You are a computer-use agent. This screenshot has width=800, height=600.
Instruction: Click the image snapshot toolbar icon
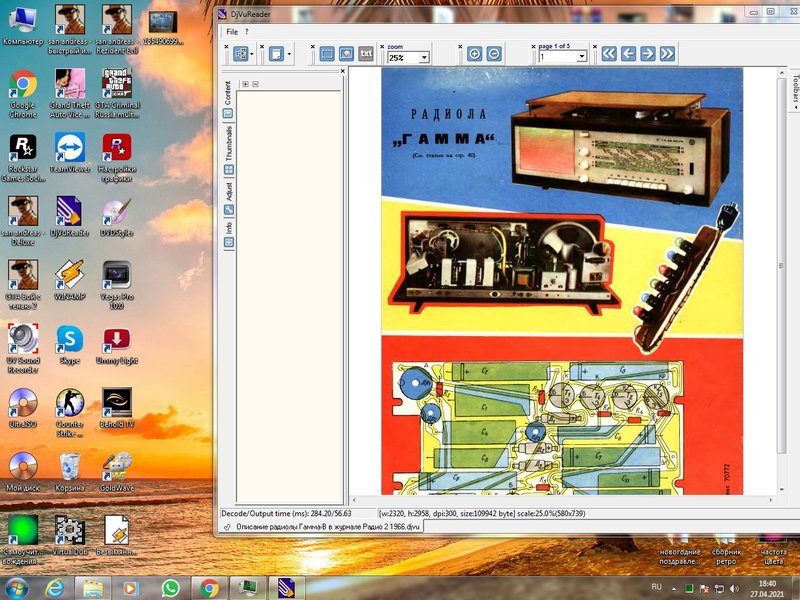pyautogui.click(x=346, y=54)
